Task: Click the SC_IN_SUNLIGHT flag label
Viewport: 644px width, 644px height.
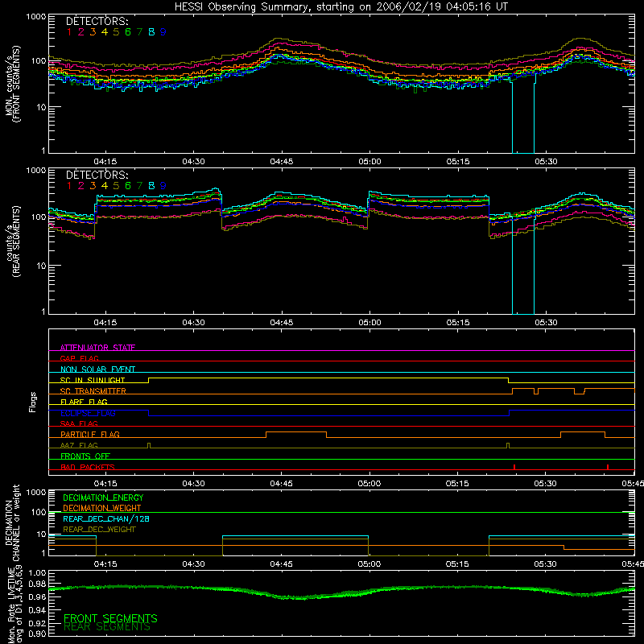Action: 93,380
